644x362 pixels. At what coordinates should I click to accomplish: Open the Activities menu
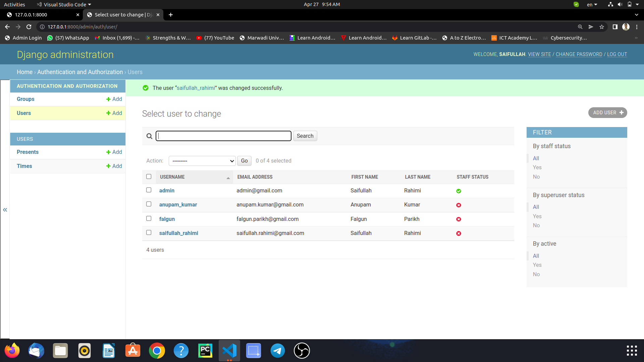point(14,4)
